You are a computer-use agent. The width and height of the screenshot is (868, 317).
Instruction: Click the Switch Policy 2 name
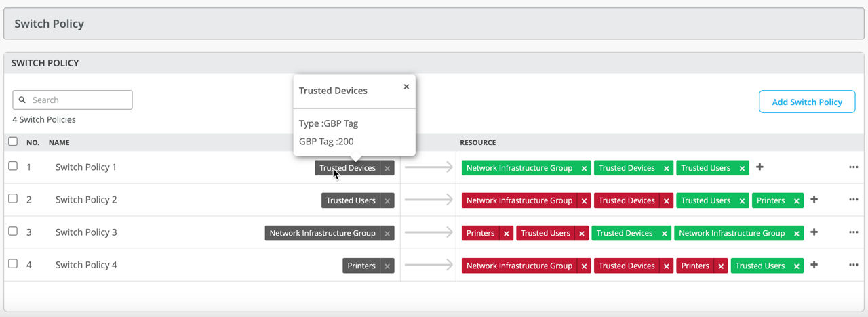tap(86, 200)
